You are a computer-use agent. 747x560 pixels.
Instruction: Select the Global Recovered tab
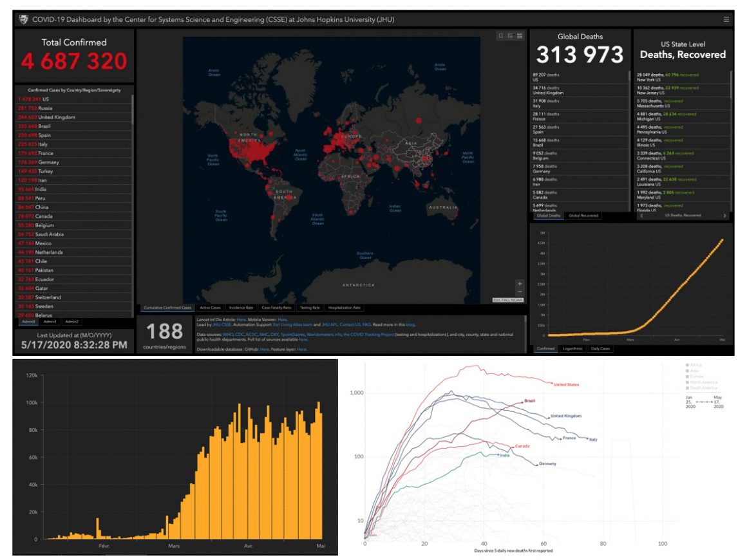(583, 216)
